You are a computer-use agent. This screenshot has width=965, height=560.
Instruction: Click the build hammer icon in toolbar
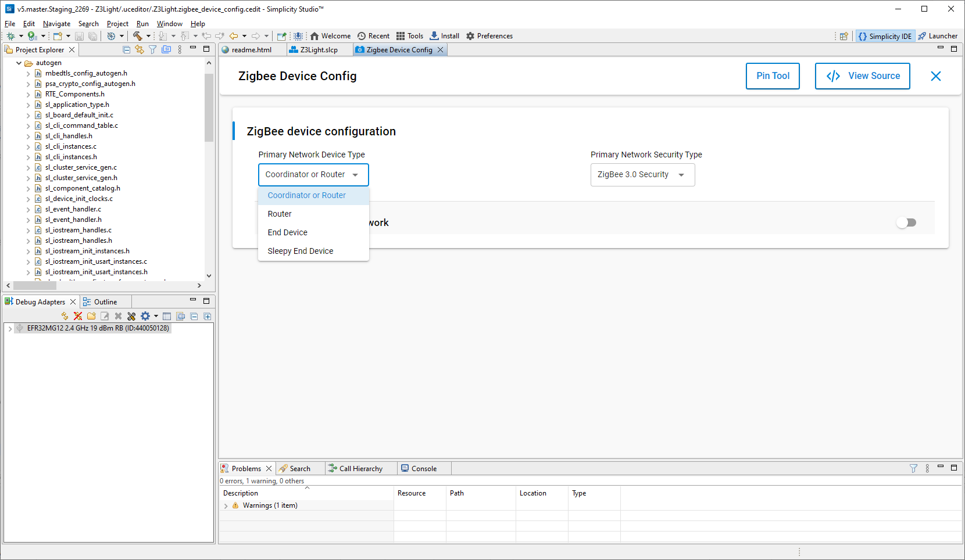(x=137, y=36)
